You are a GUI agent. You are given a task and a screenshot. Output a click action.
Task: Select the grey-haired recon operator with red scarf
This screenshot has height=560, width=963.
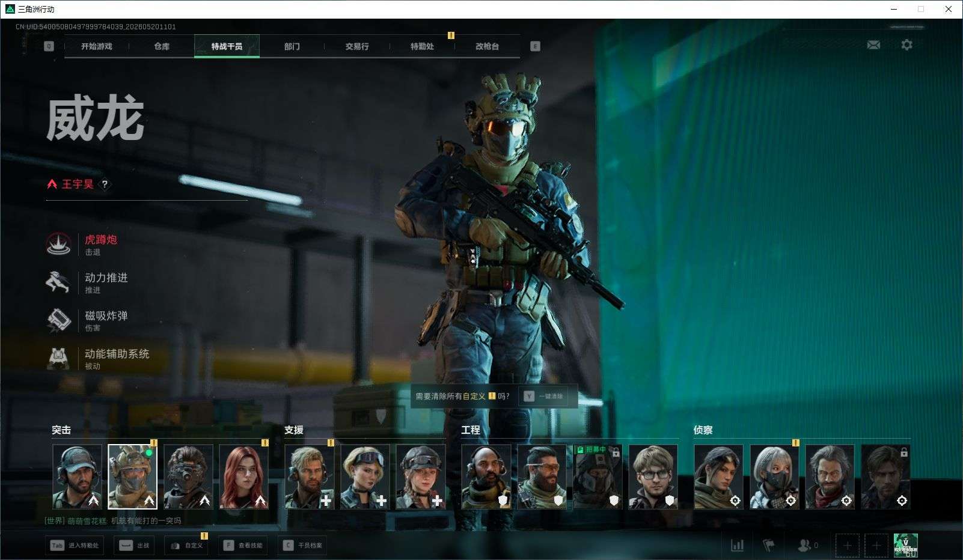click(x=830, y=477)
